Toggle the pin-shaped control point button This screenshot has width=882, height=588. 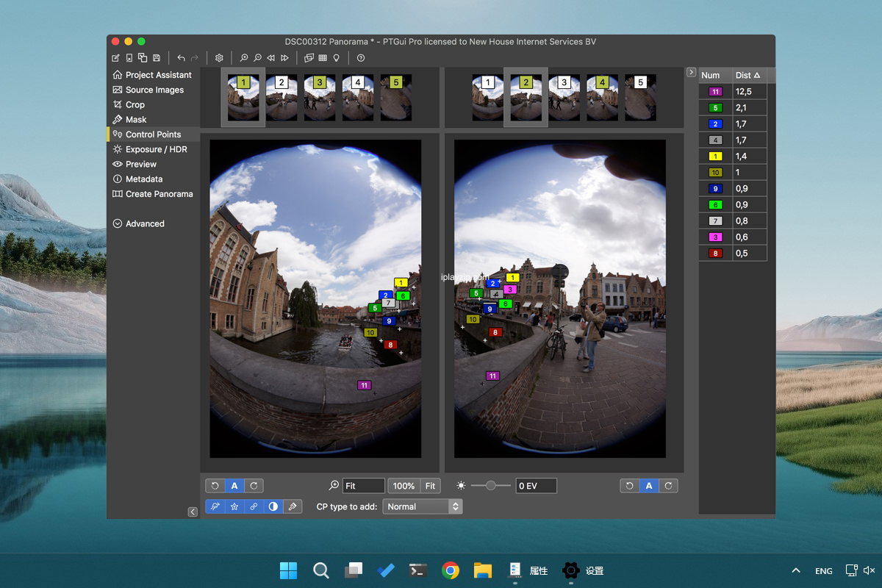click(x=215, y=506)
